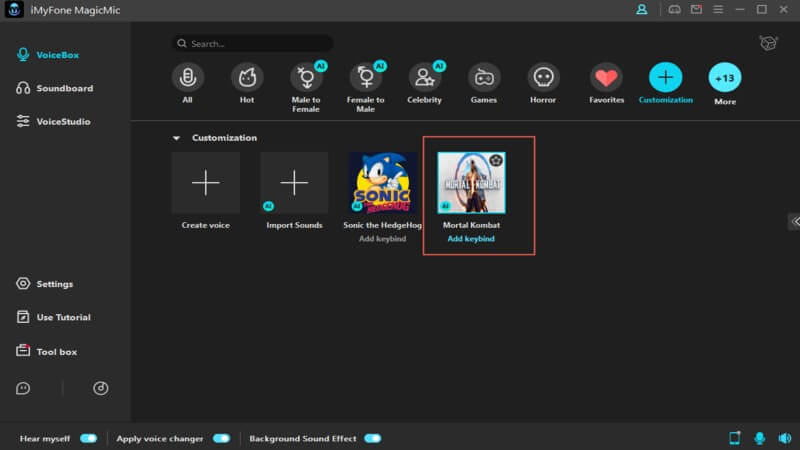Add keybind for Sonic the HedgeHog
The image size is (800, 450).
pos(383,239)
